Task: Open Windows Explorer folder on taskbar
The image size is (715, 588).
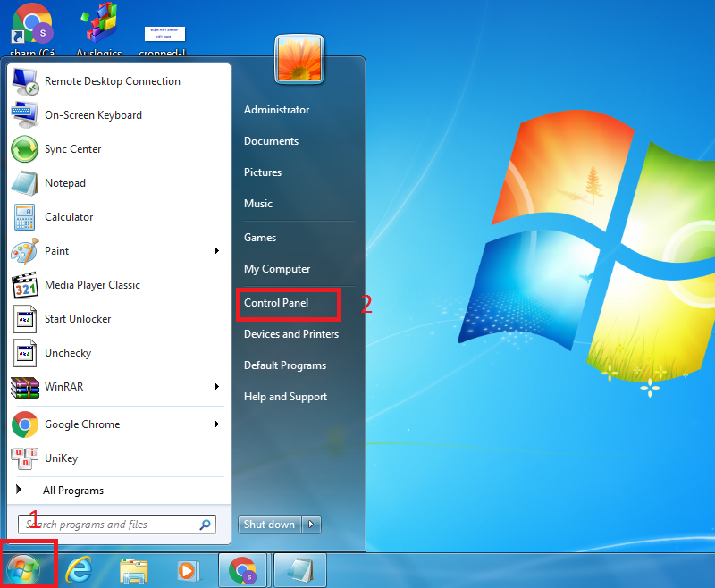Action: (x=134, y=569)
